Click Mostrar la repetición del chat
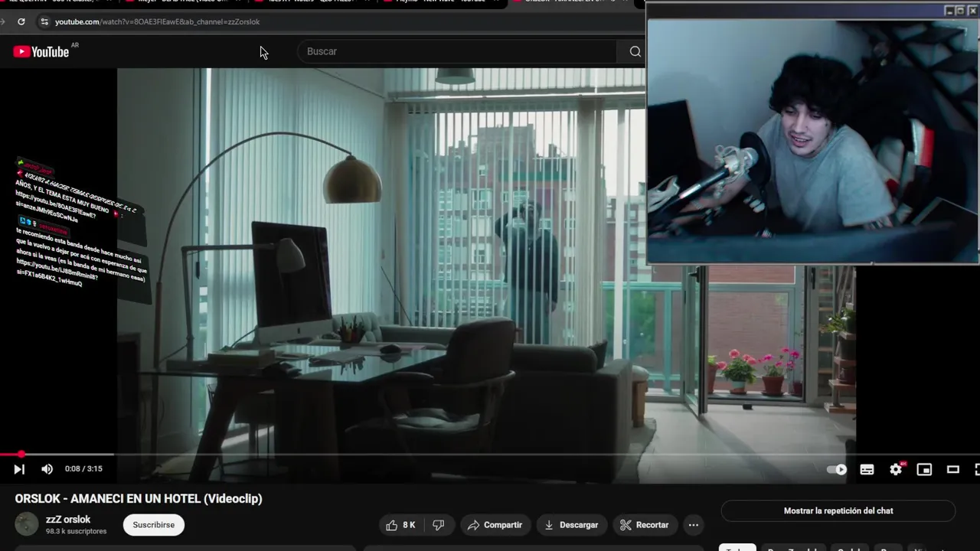This screenshot has height=551, width=980. pos(838,511)
